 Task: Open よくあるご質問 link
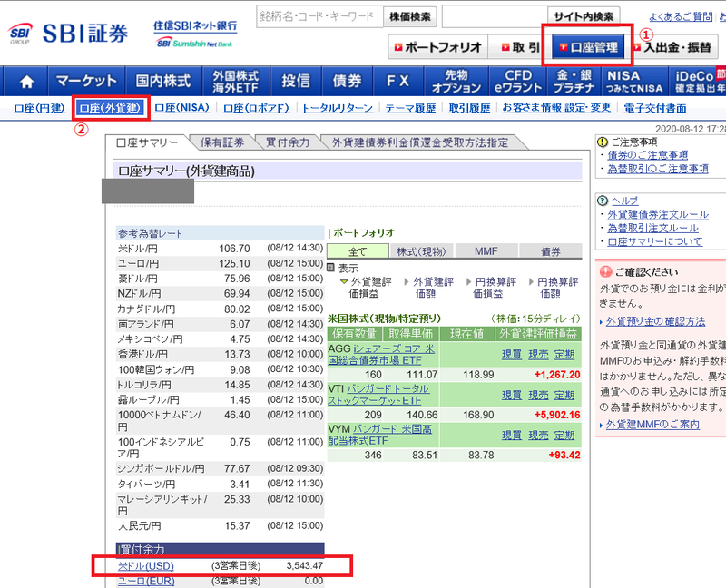[x=681, y=17]
